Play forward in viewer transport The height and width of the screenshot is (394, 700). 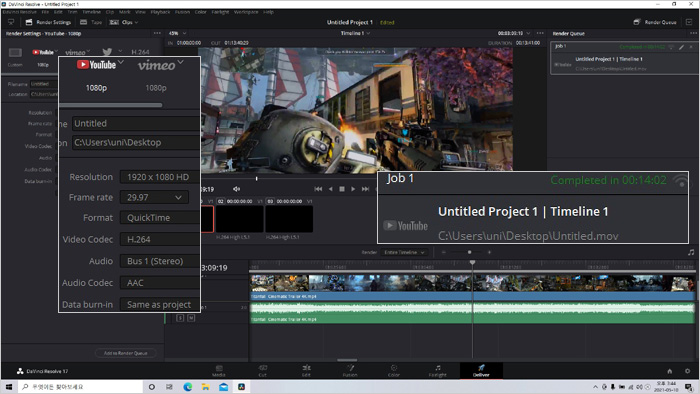[x=353, y=189]
